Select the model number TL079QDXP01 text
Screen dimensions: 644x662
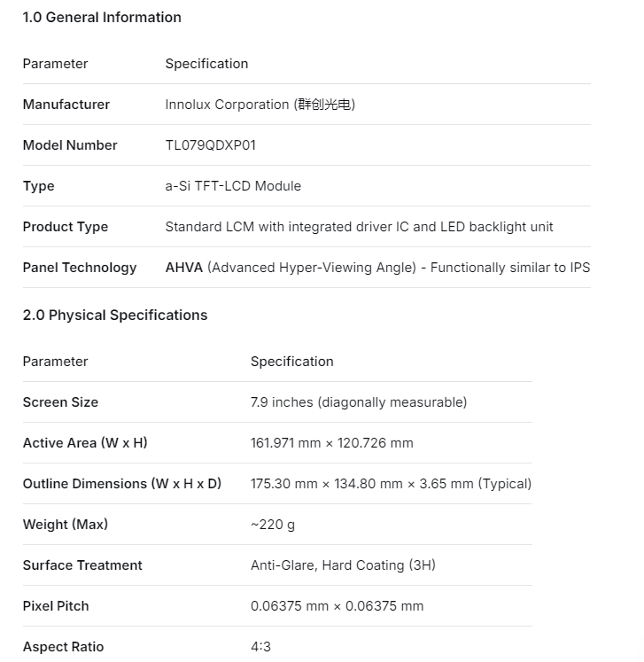[210, 145]
